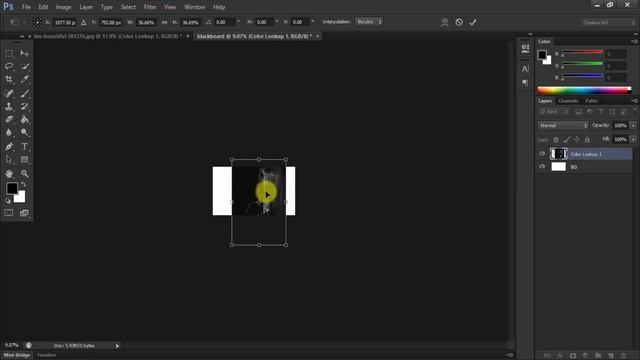The image size is (640, 360).
Task: Open the Layers panel flyout menu
Action: (x=634, y=101)
